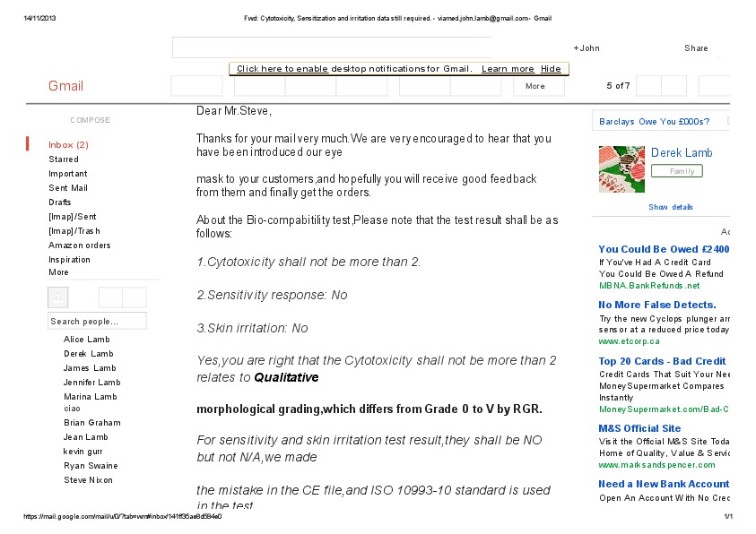Select Steve Nixon in chat list
Viewport: 756px width, 534px height.
(88, 480)
